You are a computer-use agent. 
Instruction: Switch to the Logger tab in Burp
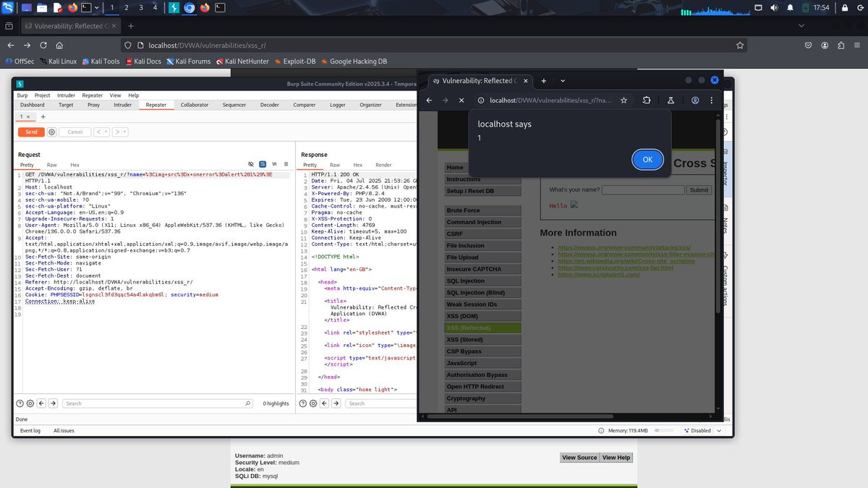[x=338, y=105]
